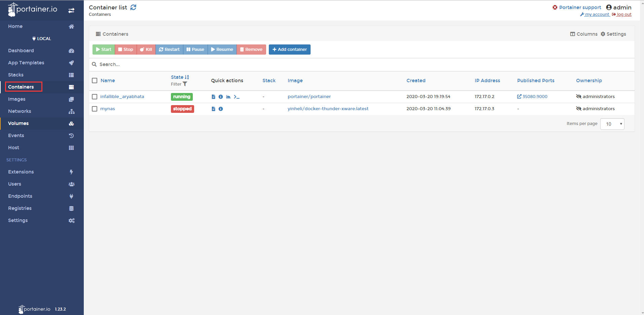This screenshot has height=315, width=644.
Task: Click the log out link
Action: [x=622, y=14]
